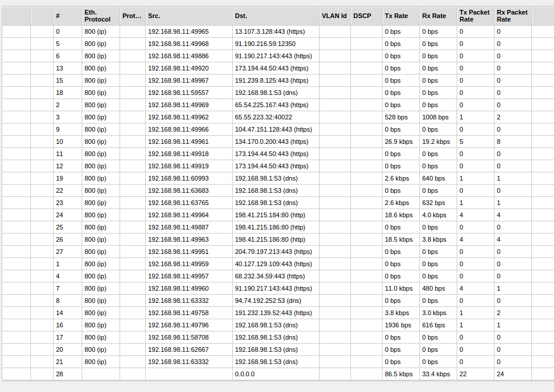The width and height of the screenshot is (554, 392).
Task: Select row with destination 191.232.139.52:443 (https)
Action: (277, 313)
